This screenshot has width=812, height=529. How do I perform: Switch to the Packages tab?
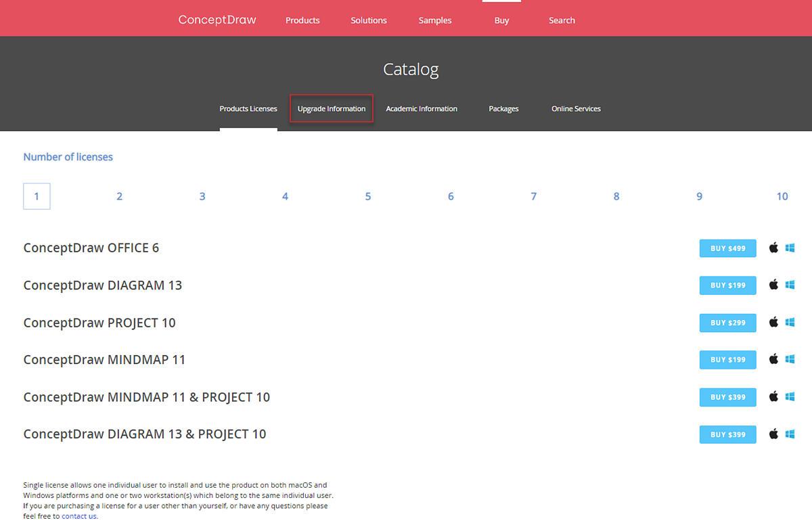[503, 109]
